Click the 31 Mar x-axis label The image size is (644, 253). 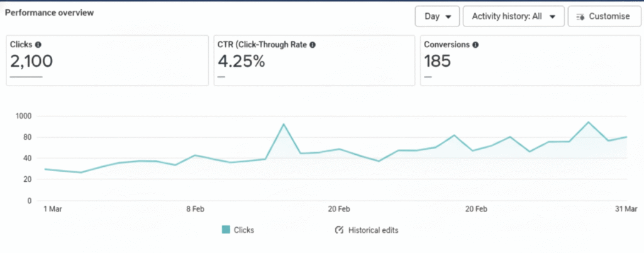[x=626, y=209]
